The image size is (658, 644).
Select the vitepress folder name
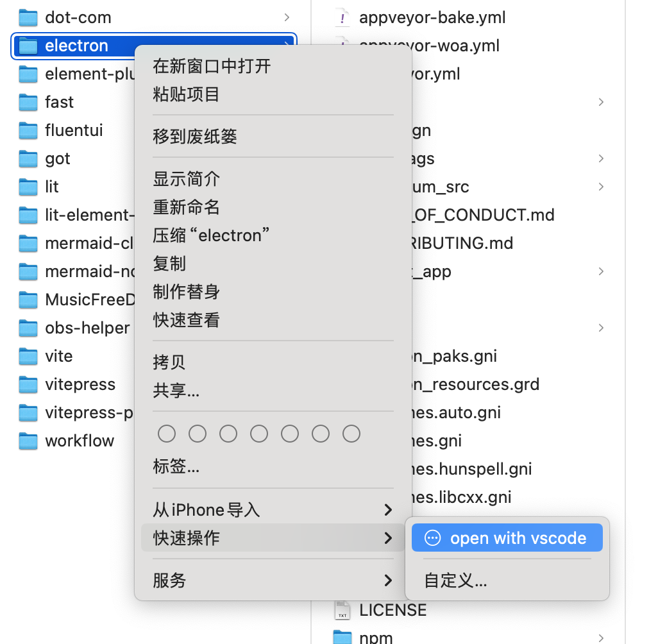click(80, 385)
